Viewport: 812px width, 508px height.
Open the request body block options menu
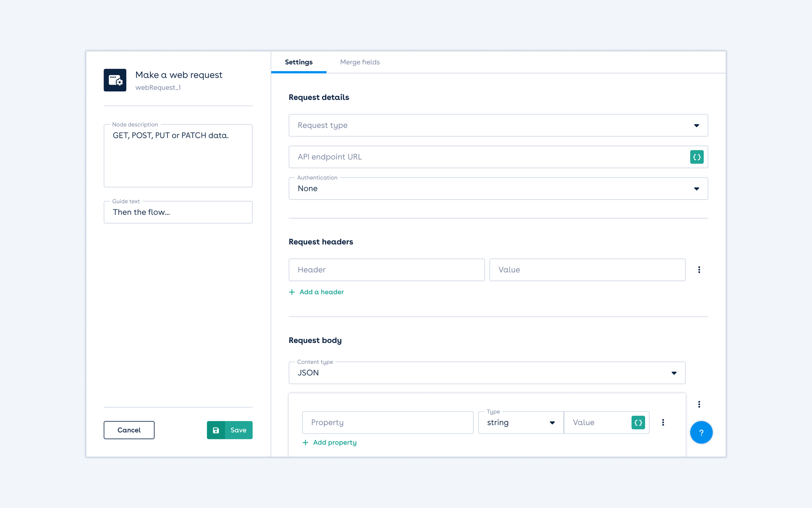699,404
